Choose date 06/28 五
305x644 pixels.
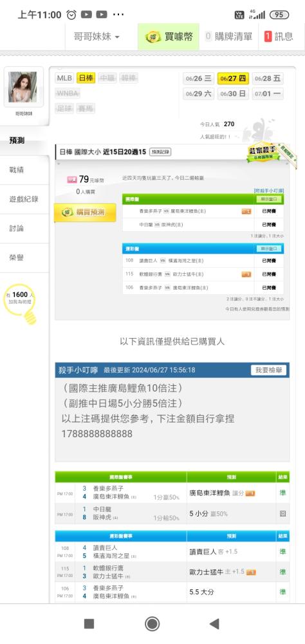tap(267, 79)
